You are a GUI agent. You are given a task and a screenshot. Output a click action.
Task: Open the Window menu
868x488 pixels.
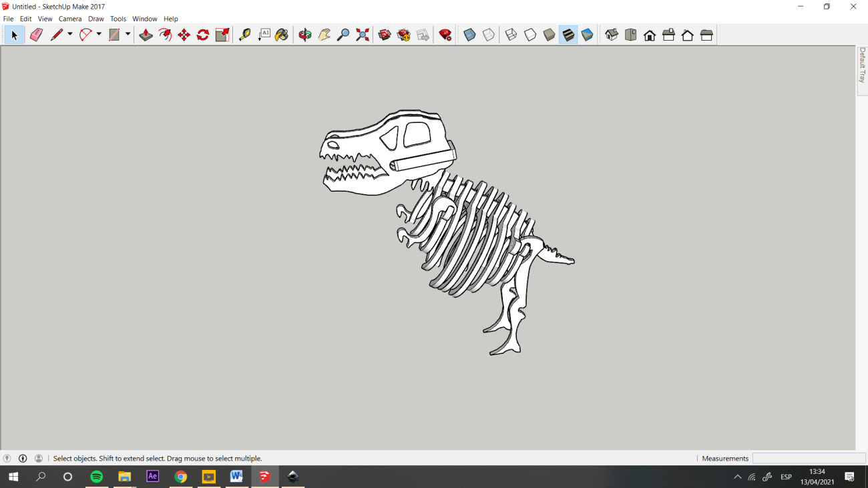[145, 19]
